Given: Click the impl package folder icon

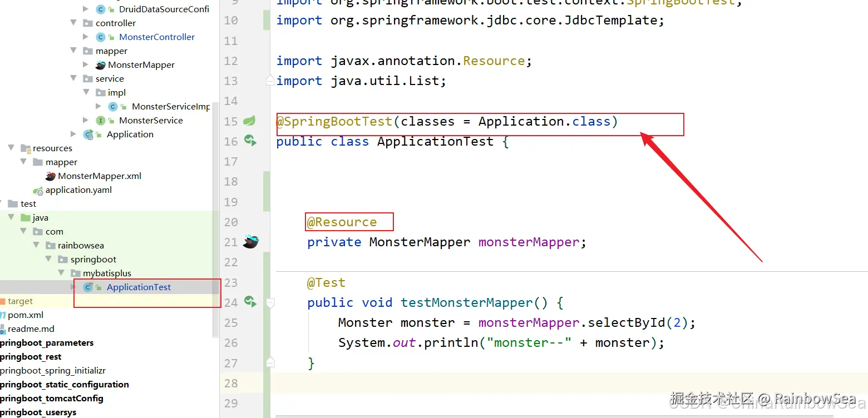Looking at the screenshot, I should coord(101,92).
